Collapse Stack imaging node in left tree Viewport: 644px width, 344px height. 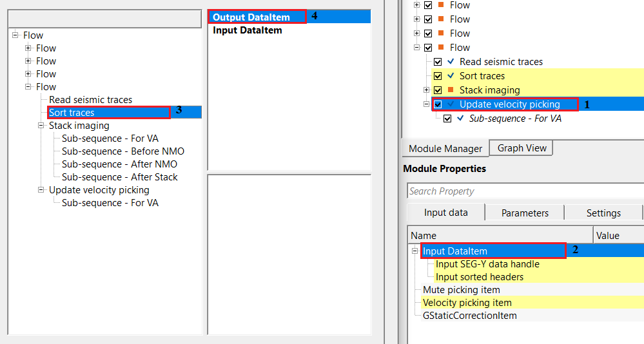click(x=41, y=125)
